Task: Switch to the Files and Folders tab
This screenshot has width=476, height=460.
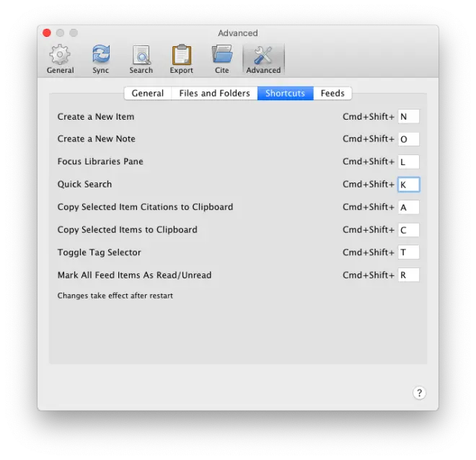Action: (x=215, y=93)
